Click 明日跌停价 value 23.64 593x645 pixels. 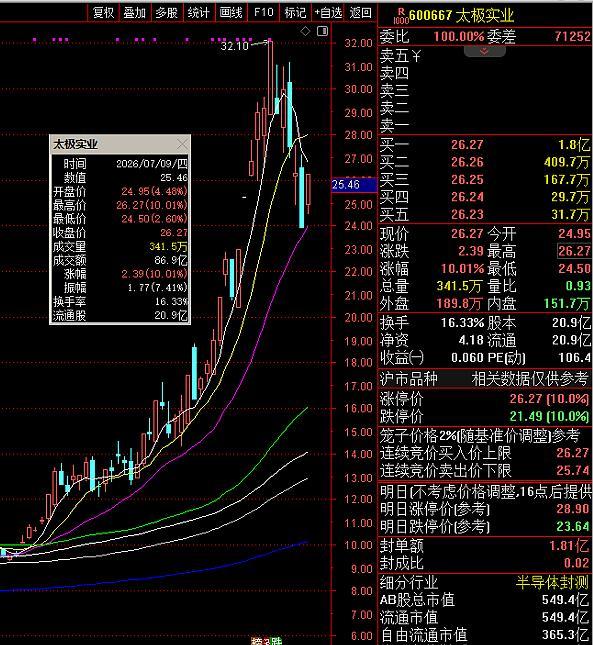[573, 526]
